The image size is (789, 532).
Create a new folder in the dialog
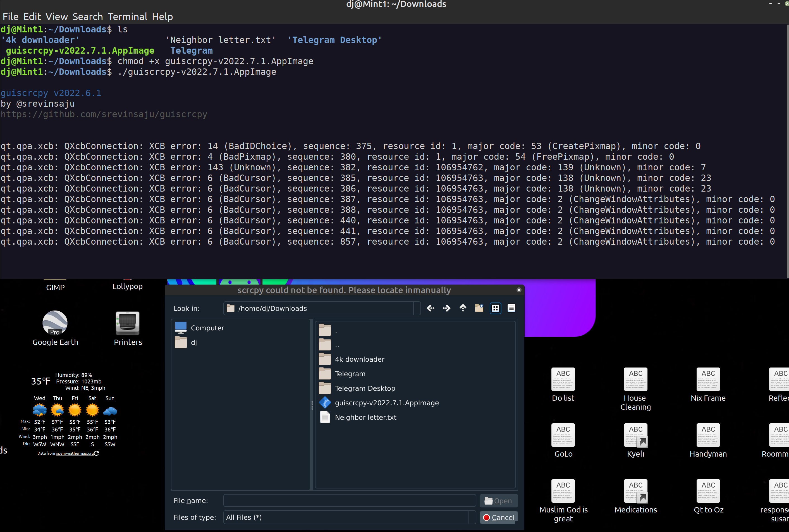point(479,308)
